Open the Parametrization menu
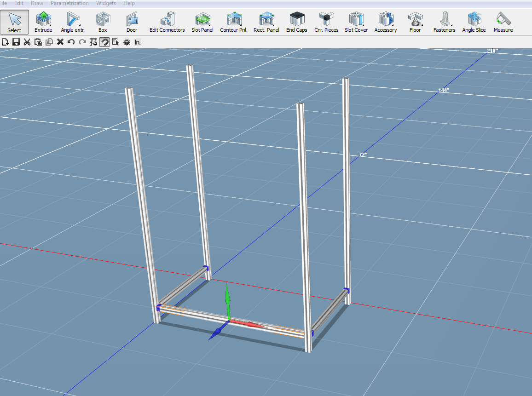This screenshot has height=396, width=532. tap(69, 3)
